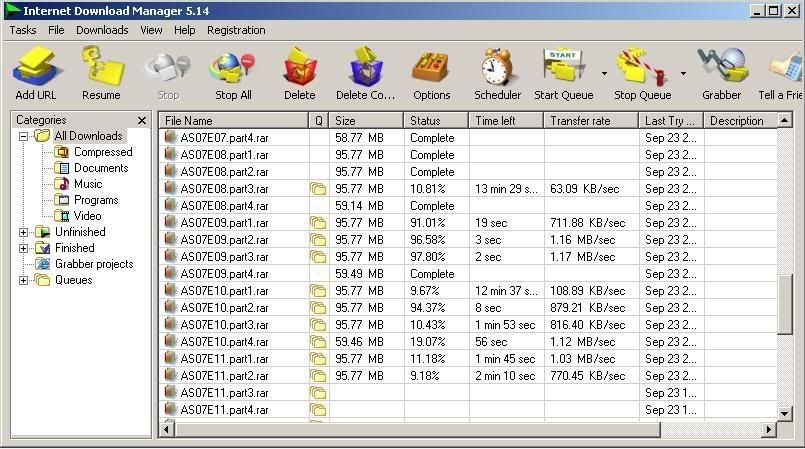
Task: Click the Delete Completed toolbar icon
Action: (365, 69)
